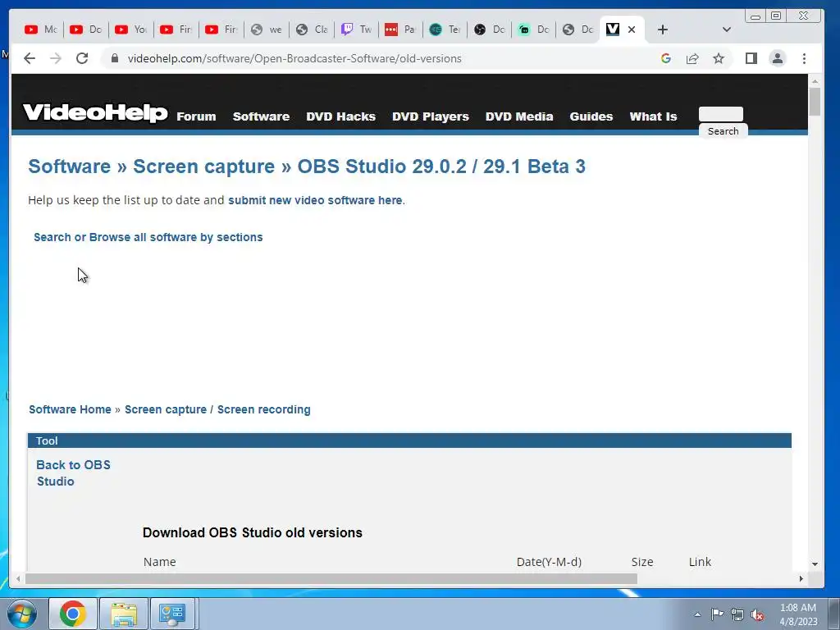Image resolution: width=840 pixels, height=630 pixels.
Task: Click the horizontal scrollbar thumb
Action: [x=331, y=579]
